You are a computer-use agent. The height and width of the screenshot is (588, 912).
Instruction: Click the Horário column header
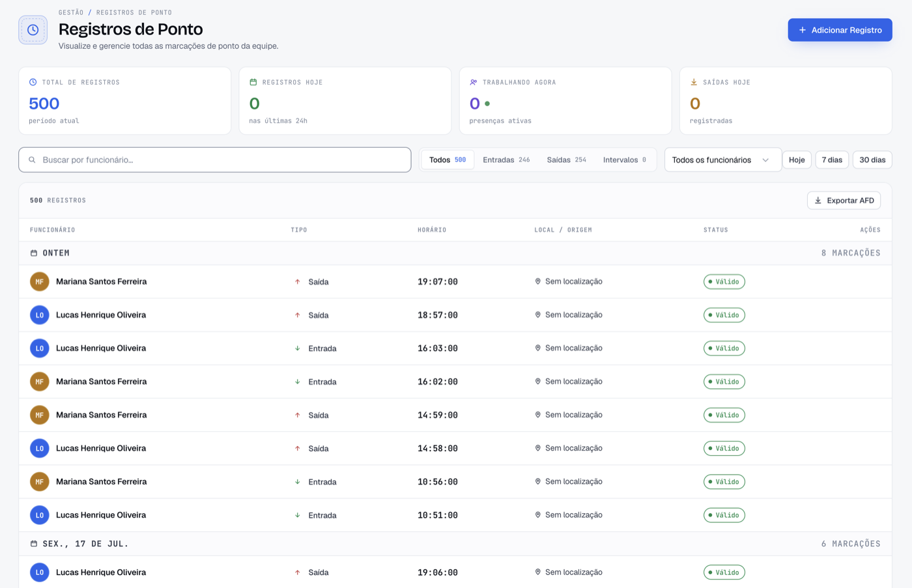pyautogui.click(x=432, y=230)
